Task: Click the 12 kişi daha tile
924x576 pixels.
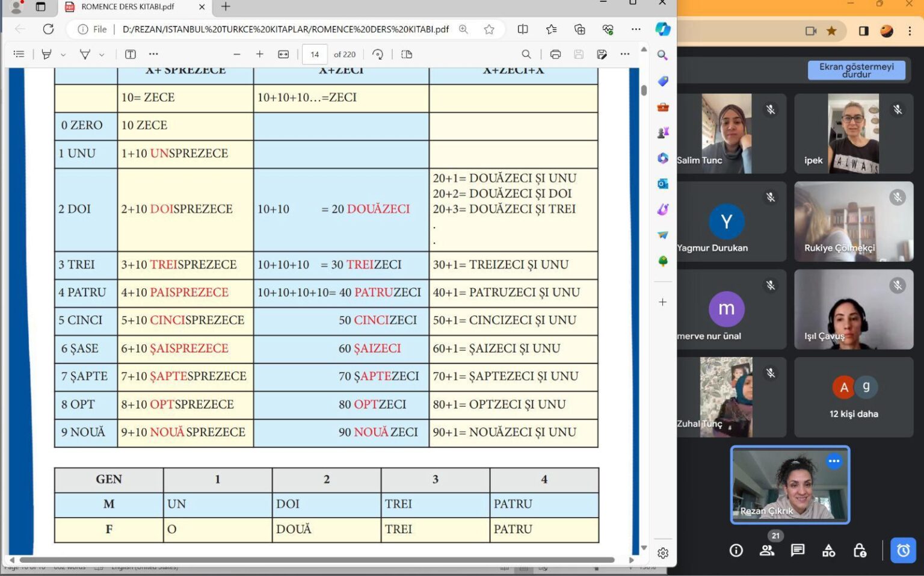Action: (x=853, y=397)
